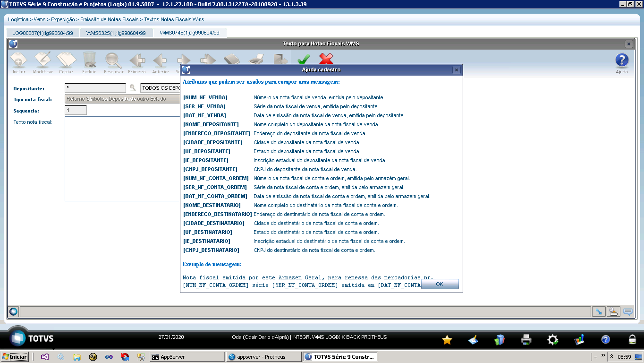The width and height of the screenshot is (644, 363).
Task: Switch to LOG00087(1):lg990604/99 tab
Action: click(43, 33)
